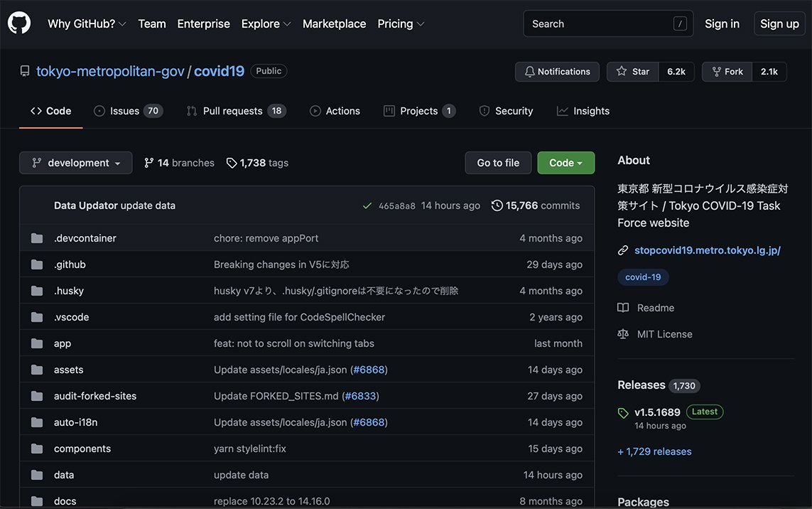Screen dimensions: 812x509
Task: Open the Team menu item
Action: click(x=152, y=24)
